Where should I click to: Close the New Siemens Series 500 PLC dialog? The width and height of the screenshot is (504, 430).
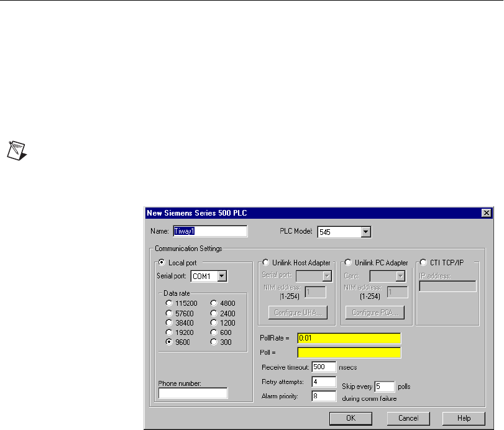coord(487,213)
